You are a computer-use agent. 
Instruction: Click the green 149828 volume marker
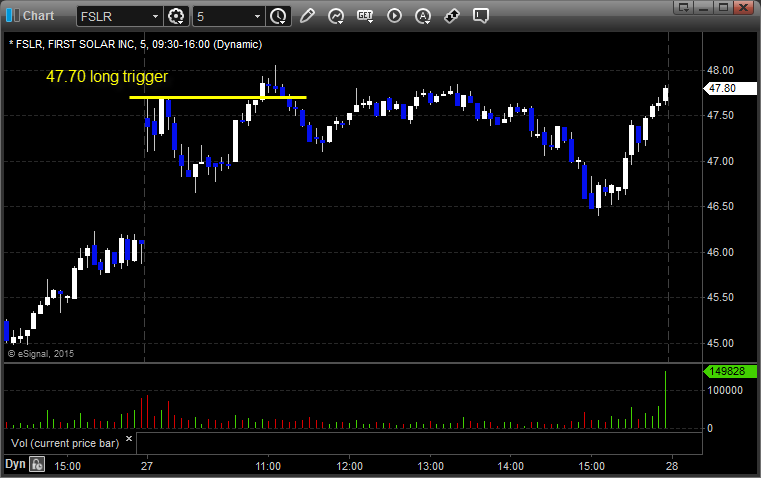pyautogui.click(x=730, y=371)
